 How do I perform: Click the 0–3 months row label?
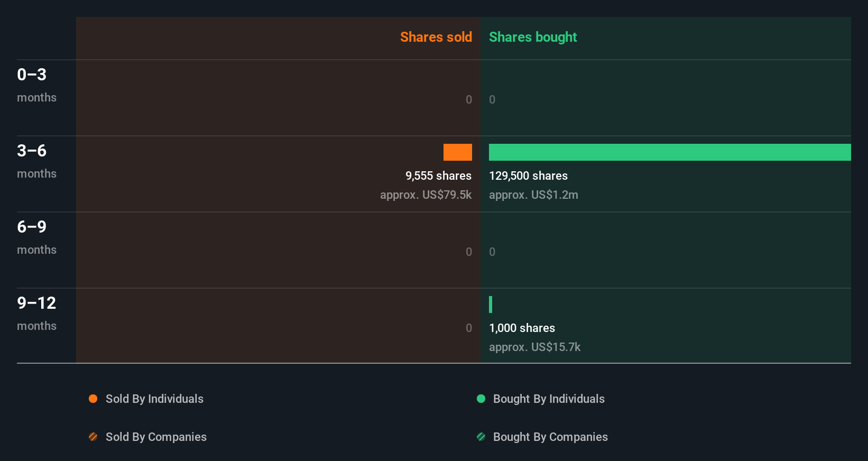pos(36,85)
